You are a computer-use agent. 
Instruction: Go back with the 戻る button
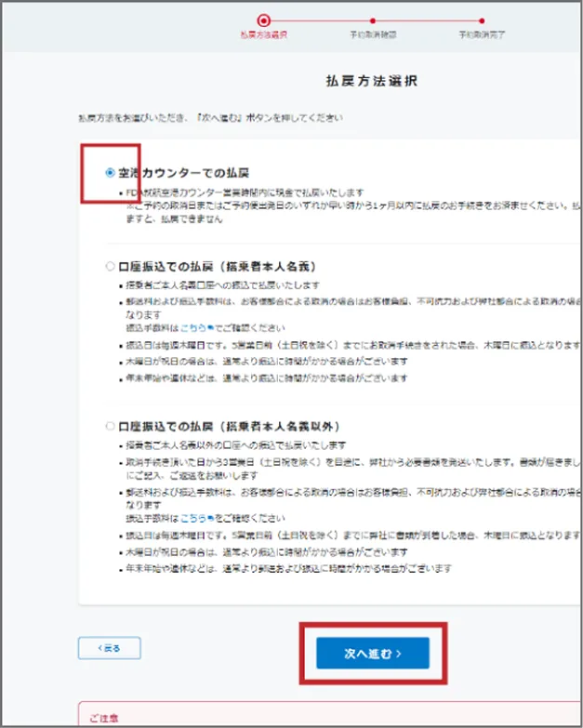pyautogui.click(x=109, y=647)
